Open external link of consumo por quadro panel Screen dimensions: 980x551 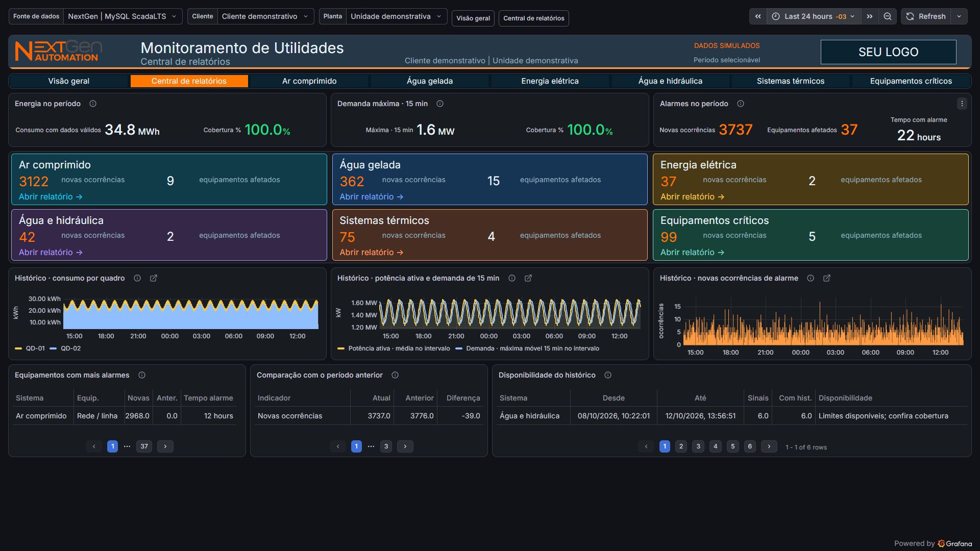(x=154, y=278)
